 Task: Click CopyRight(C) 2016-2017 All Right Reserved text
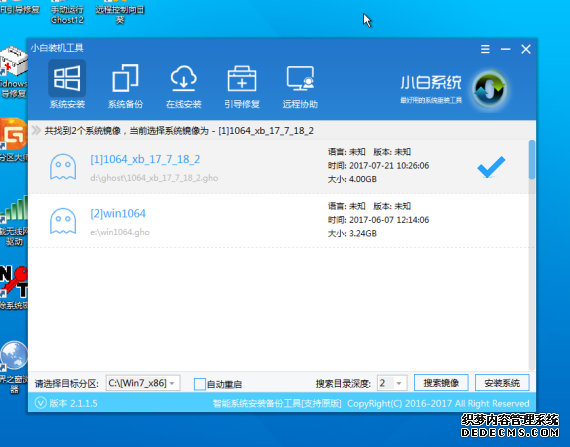pyautogui.click(x=438, y=403)
